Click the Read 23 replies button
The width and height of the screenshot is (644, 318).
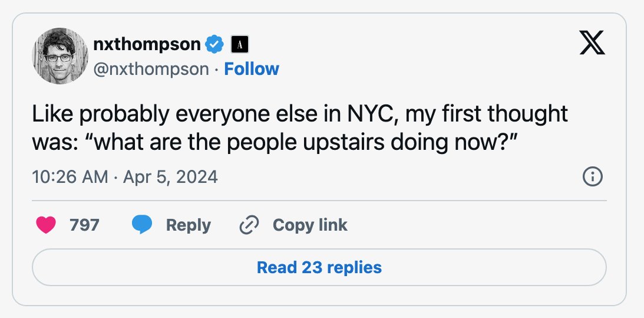(319, 267)
